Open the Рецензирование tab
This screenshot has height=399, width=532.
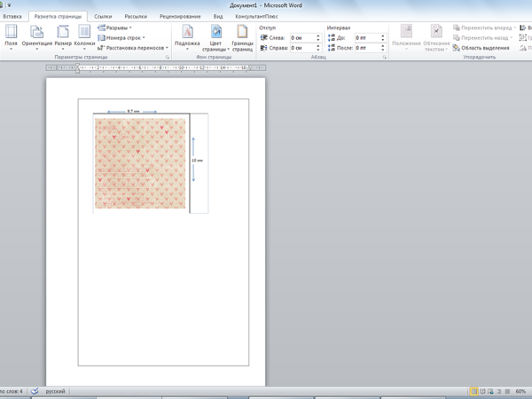180,16
